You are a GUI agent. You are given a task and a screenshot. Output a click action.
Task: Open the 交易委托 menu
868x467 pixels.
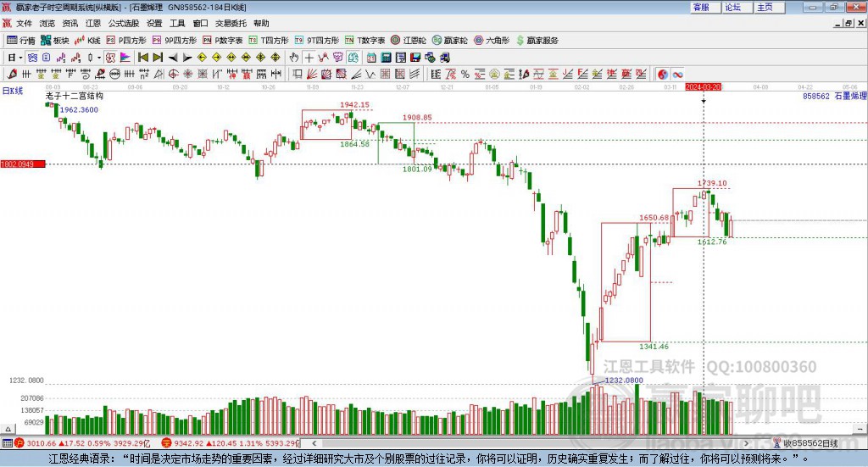[231, 23]
